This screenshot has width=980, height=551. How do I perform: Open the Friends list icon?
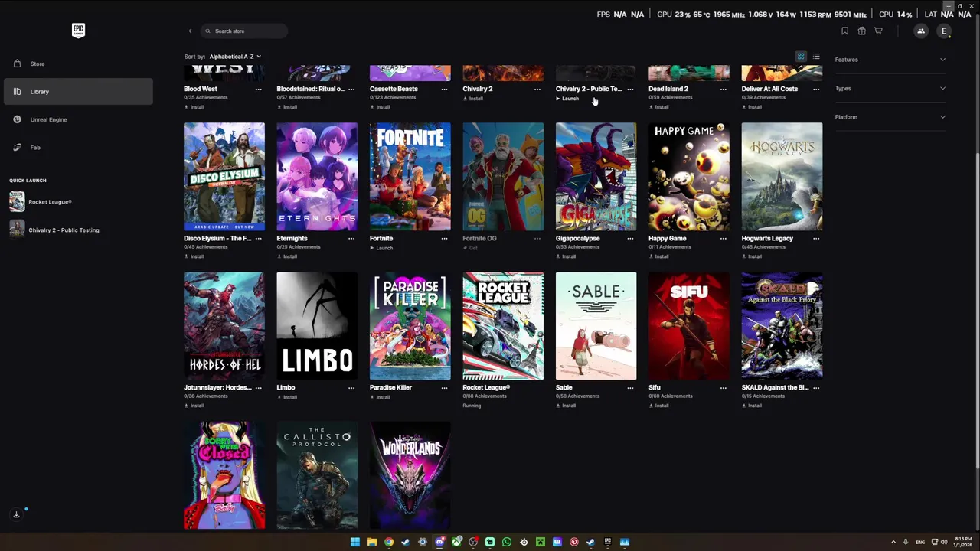(x=921, y=31)
